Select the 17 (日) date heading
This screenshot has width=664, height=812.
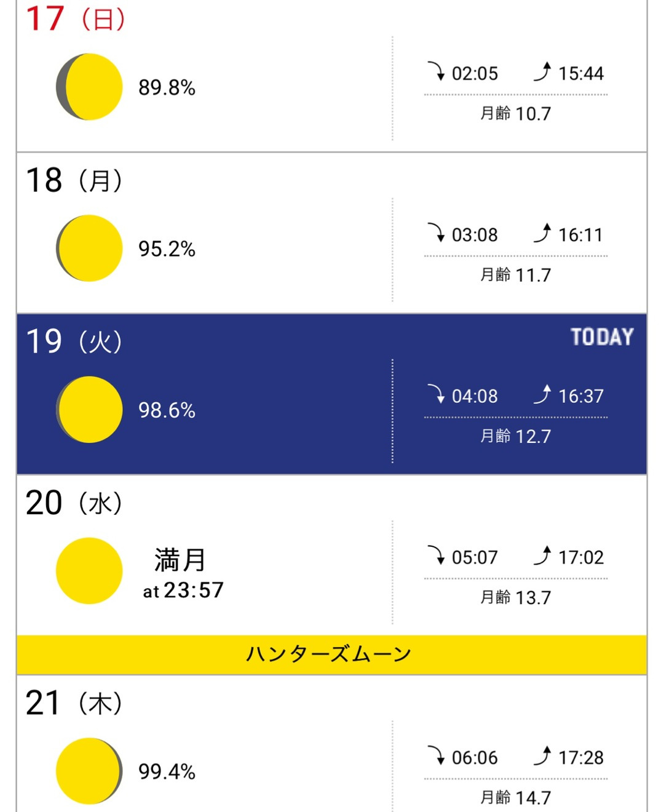(75, 18)
